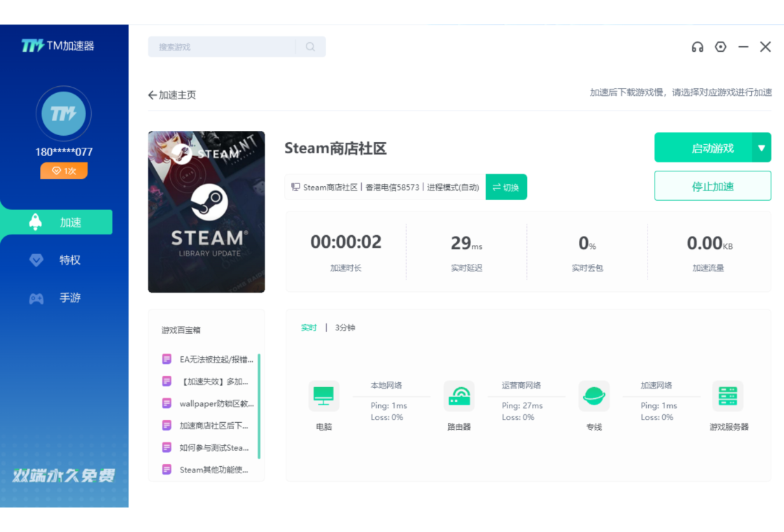Click the Steam library update cover image
The width and height of the screenshot is (784, 532).
coord(206,212)
